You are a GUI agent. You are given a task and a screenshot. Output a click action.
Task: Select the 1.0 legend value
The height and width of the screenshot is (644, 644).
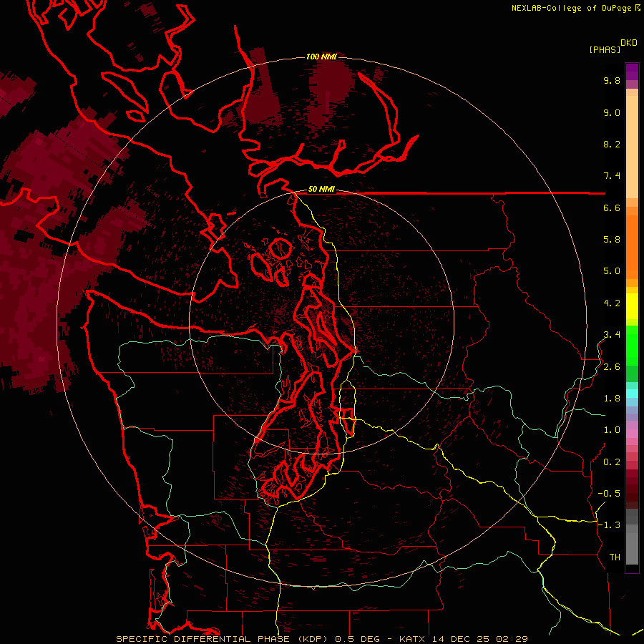point(612,430)
